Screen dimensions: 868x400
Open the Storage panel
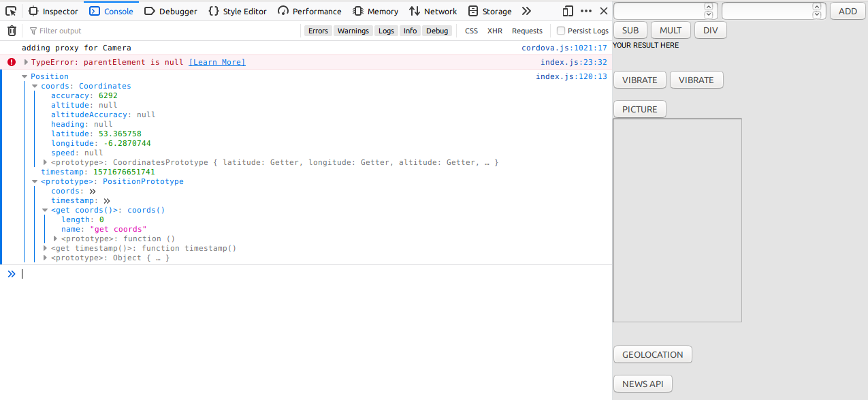489,11
